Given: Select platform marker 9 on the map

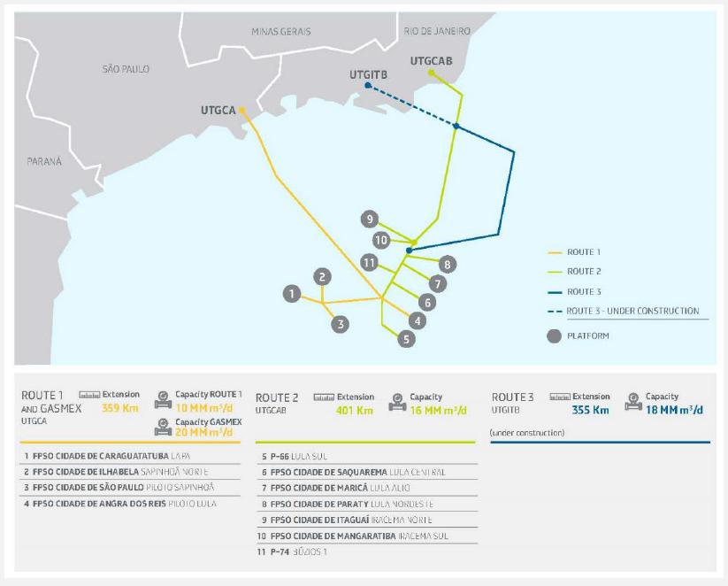Looking at the screenshot, I should [371, 220].
